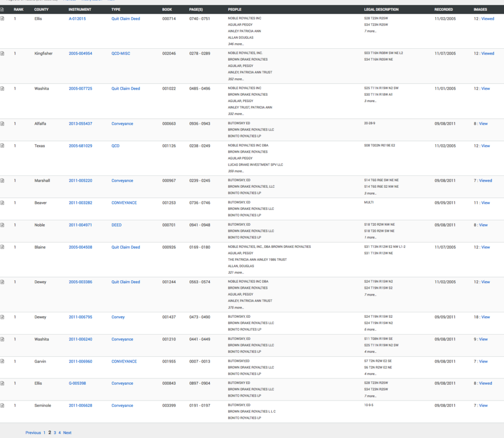The height and width of the screenshot is (438, 504).
Task: Go to results page 1
Action: [x=44, y=433]
